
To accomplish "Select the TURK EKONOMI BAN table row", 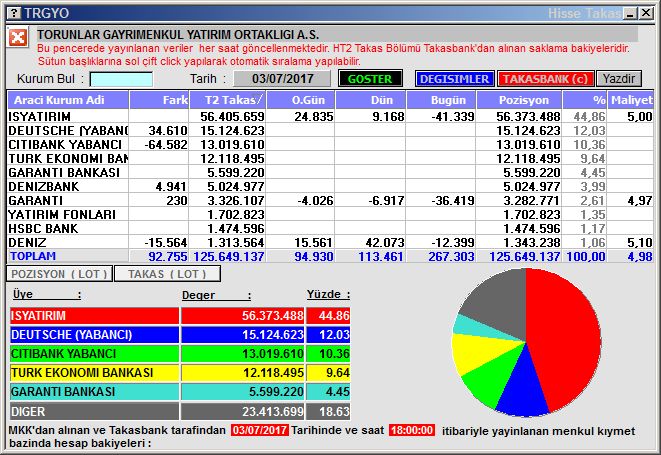I will point(330,159).
